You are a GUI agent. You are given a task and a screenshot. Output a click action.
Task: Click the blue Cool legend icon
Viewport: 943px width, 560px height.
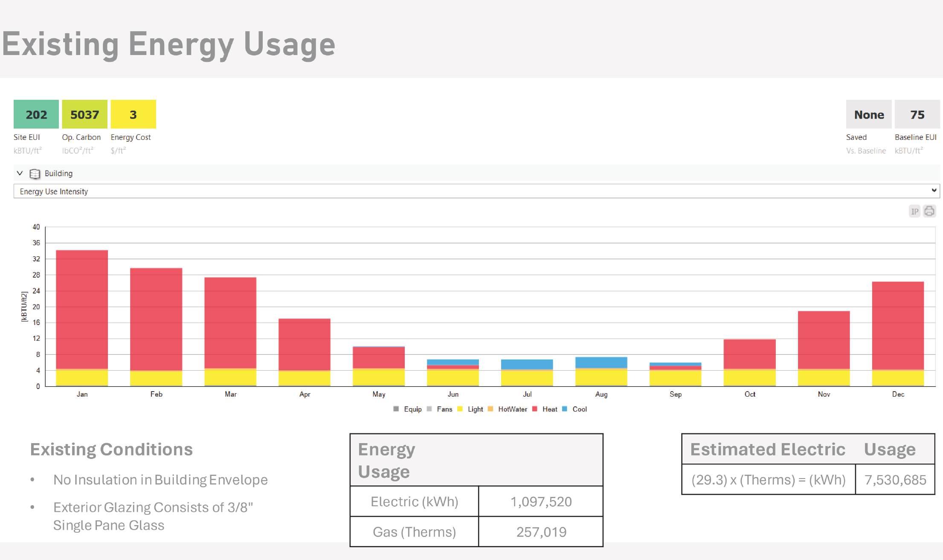tap(565, 409)
